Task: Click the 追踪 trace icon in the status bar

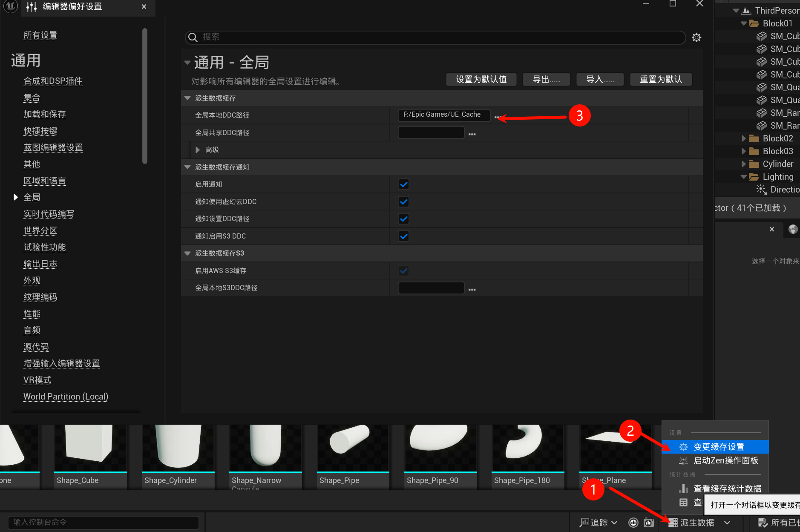Action: pos(584,523)
